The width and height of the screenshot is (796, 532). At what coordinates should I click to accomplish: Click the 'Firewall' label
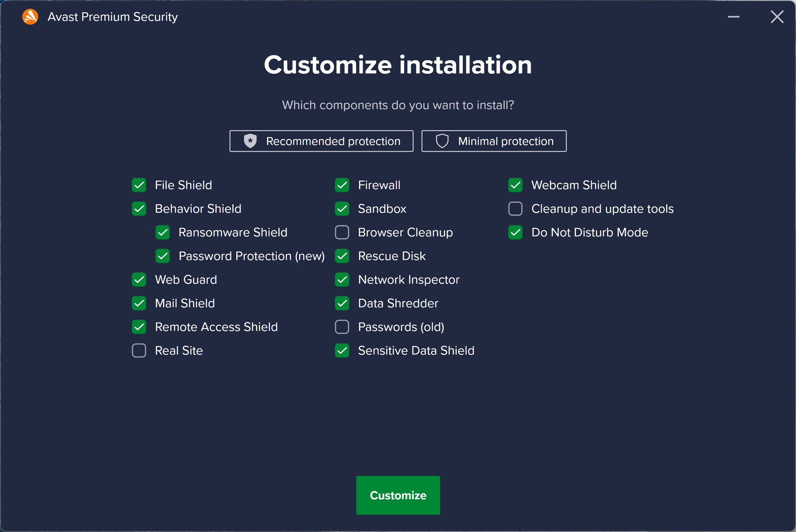379,185
